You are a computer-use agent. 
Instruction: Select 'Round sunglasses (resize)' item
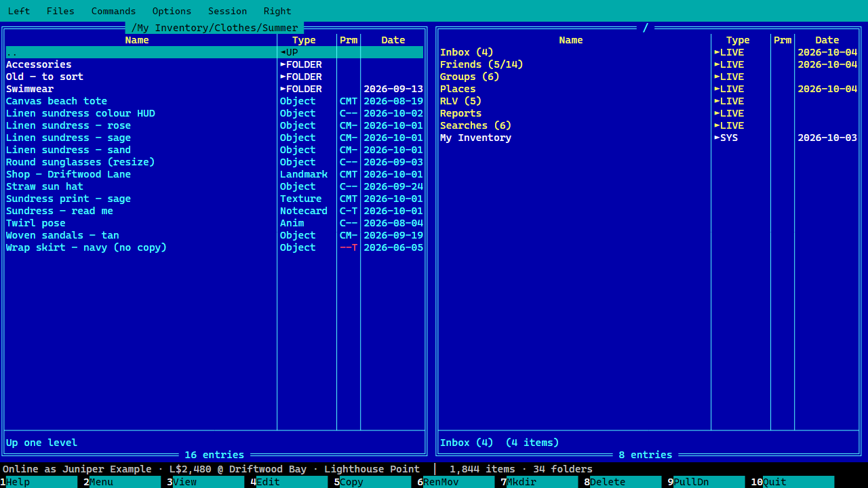(x=214, y=162)
